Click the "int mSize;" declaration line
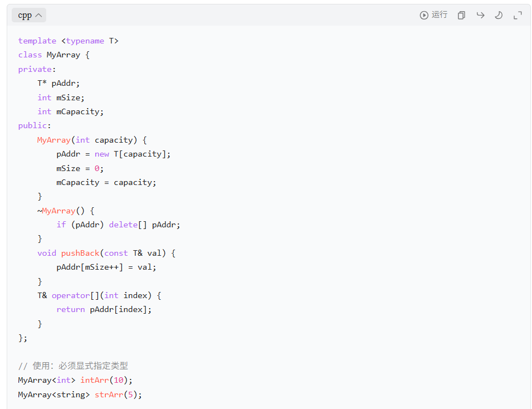 (x=61, y=98)
